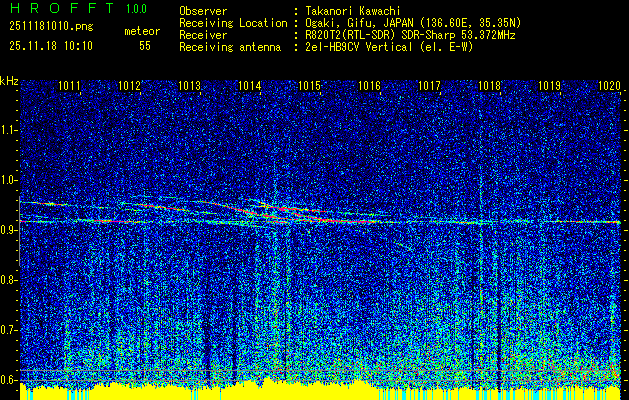
Task: Click the Receiving antenna label
Action: [230, 47]
